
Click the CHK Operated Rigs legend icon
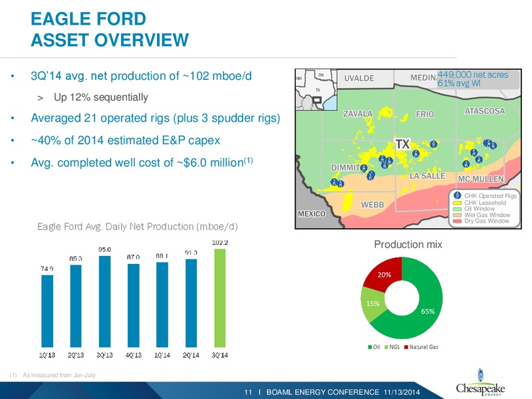458,196
